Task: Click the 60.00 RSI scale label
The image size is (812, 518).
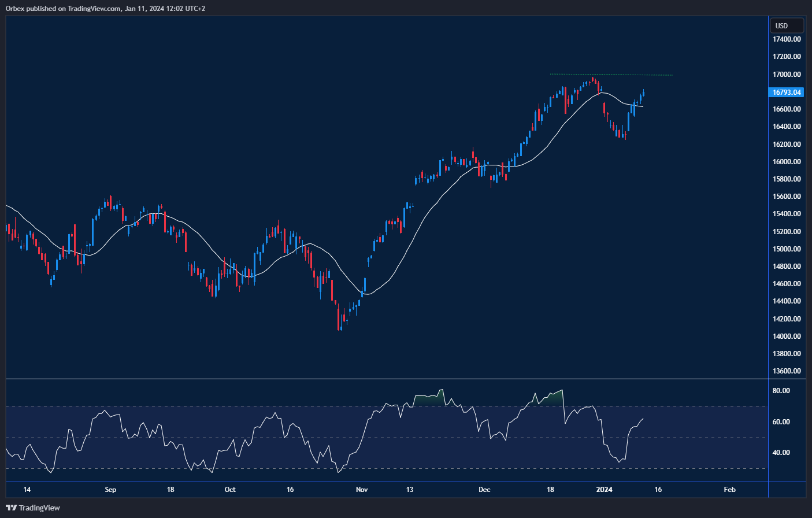Action: (x=781, y=422)
